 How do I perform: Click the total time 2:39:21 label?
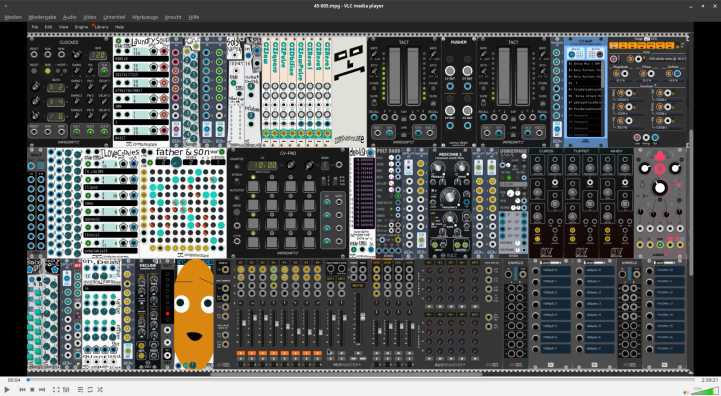[x=710, y=380]
